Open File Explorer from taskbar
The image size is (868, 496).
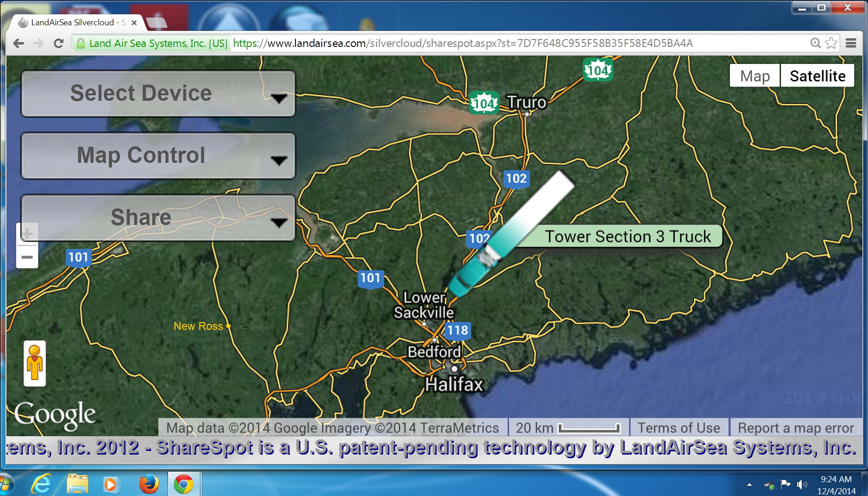[77, 484]
